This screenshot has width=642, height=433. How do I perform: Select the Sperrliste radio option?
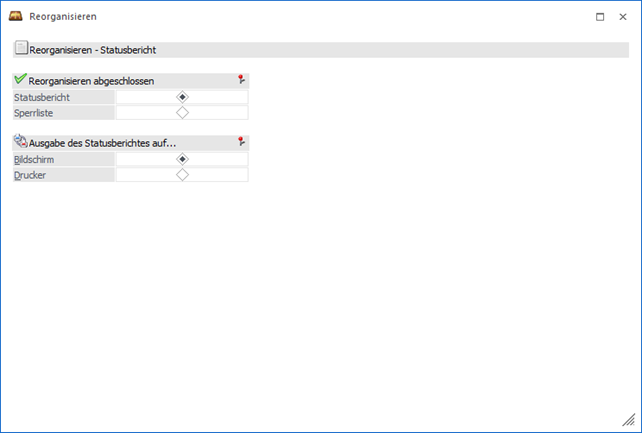182,113
